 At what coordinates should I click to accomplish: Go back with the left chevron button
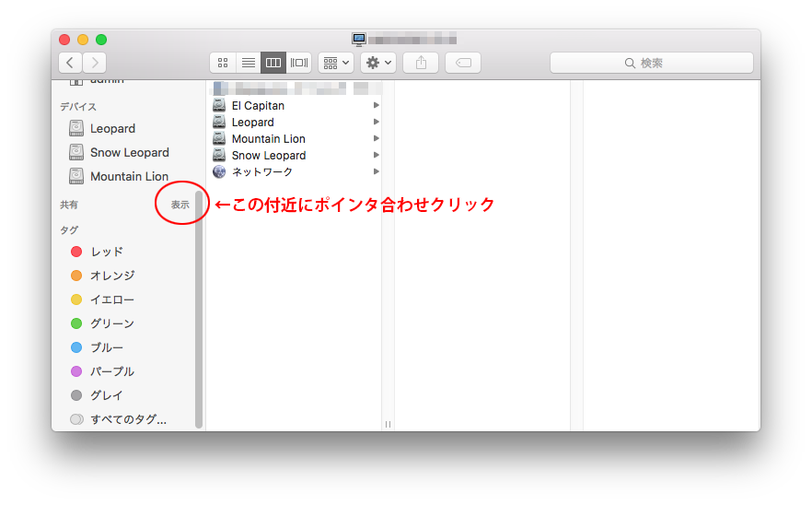coord(70,63)
